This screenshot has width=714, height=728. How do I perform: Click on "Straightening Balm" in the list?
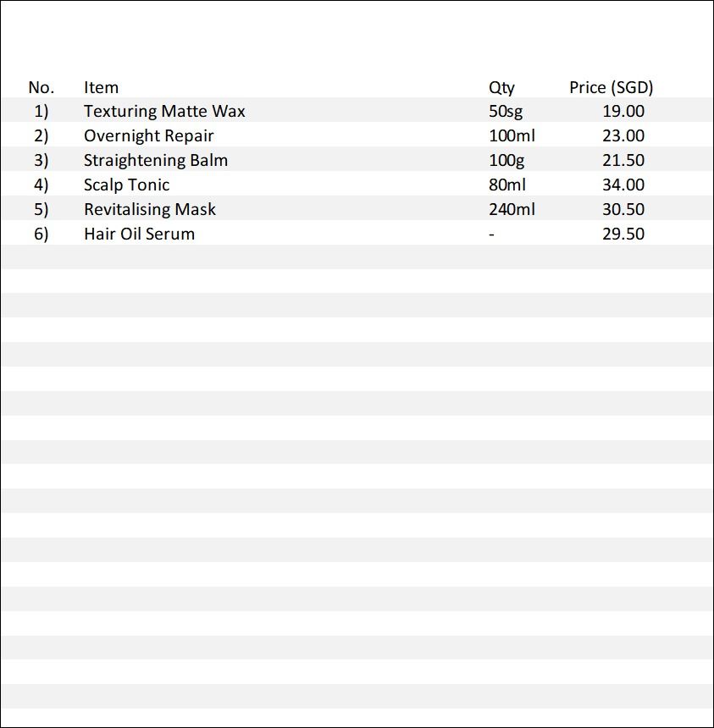click(x=155, y=160)
